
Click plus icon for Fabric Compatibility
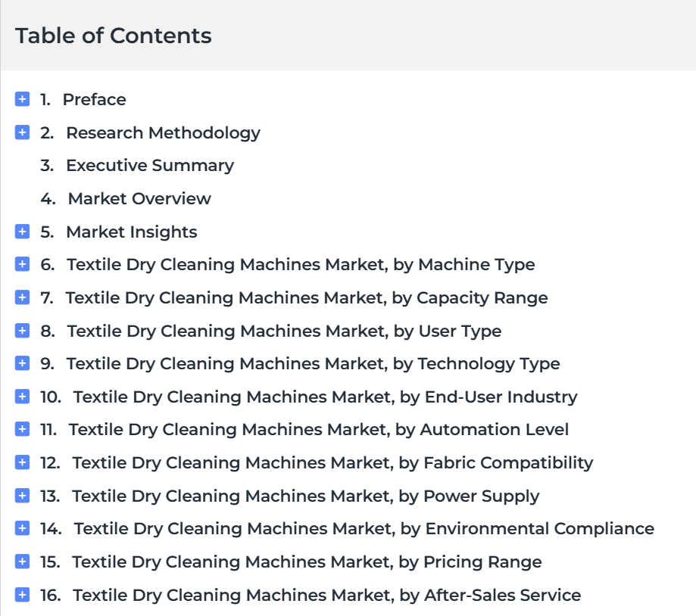(22, 462)
